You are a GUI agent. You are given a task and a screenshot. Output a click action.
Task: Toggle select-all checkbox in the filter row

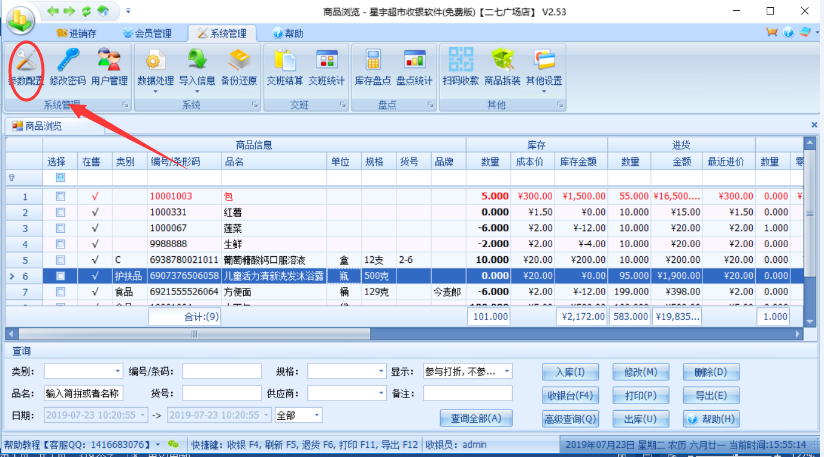coord(60,178)
